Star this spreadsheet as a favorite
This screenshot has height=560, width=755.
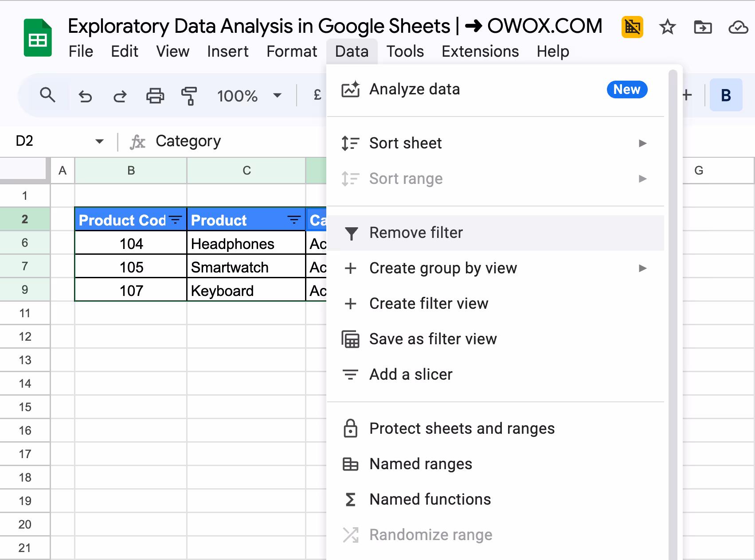point(667,27)
